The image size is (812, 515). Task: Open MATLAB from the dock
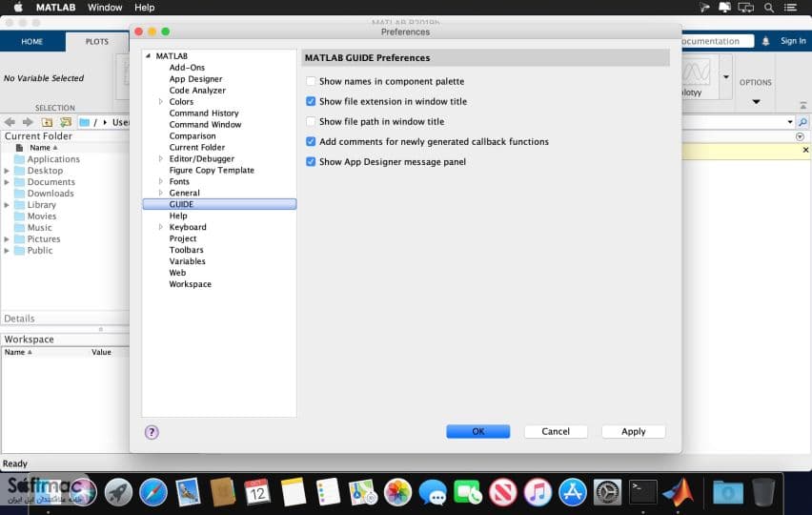click(x=678, y=492)
